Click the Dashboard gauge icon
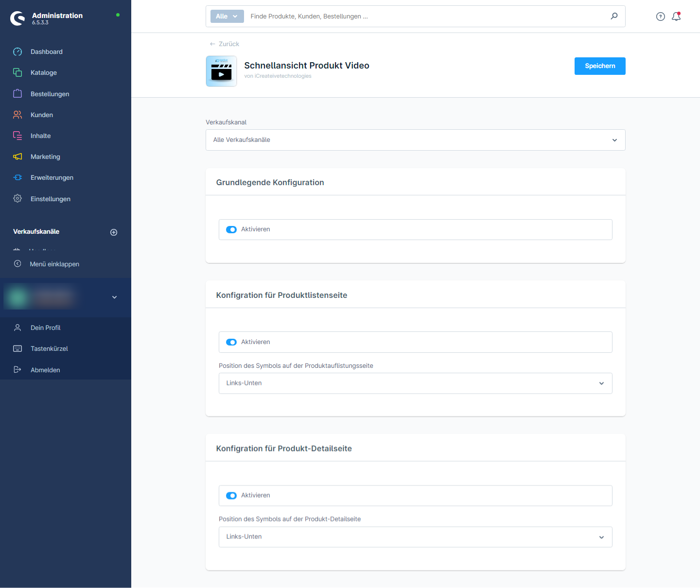Screen dimensions: 700x588 17,52
